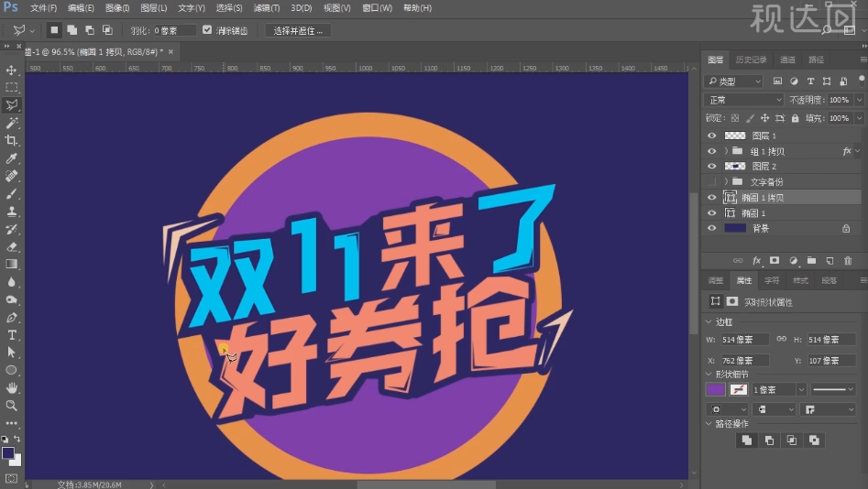Select the Healing Brush tool
868x489 pixels.
11,176
